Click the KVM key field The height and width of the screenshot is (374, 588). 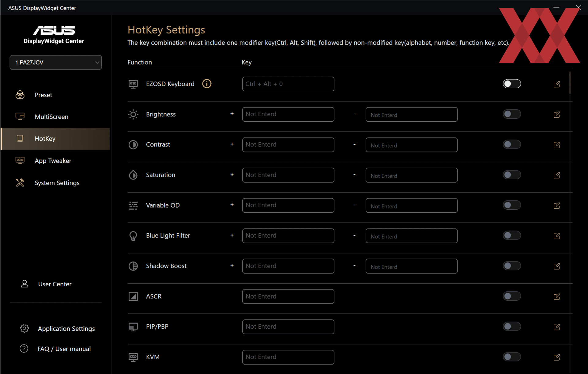click(288, 357)
